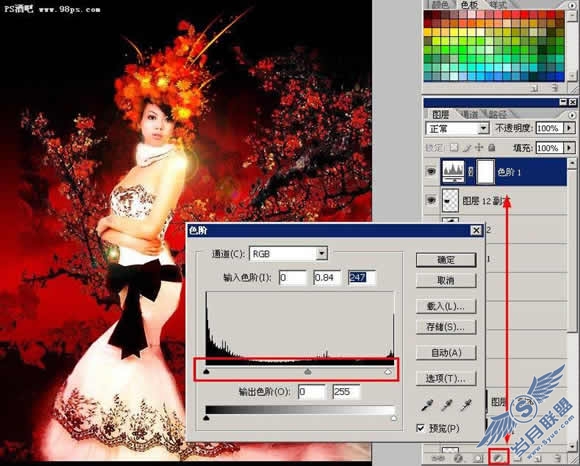The height and width of the screenshot is (466, 580).
Task: Click the black output levels slider handle
Action: pyautogui.click(x=206, y=418)
